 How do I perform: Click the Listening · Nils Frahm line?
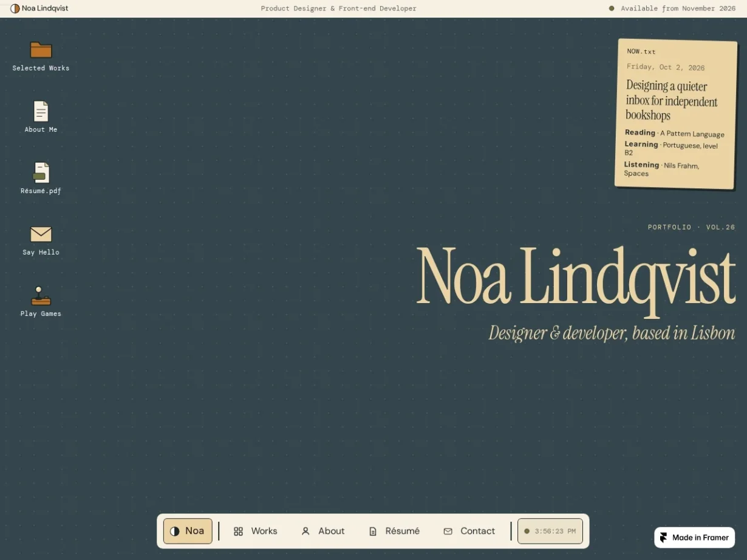point(661,169)
